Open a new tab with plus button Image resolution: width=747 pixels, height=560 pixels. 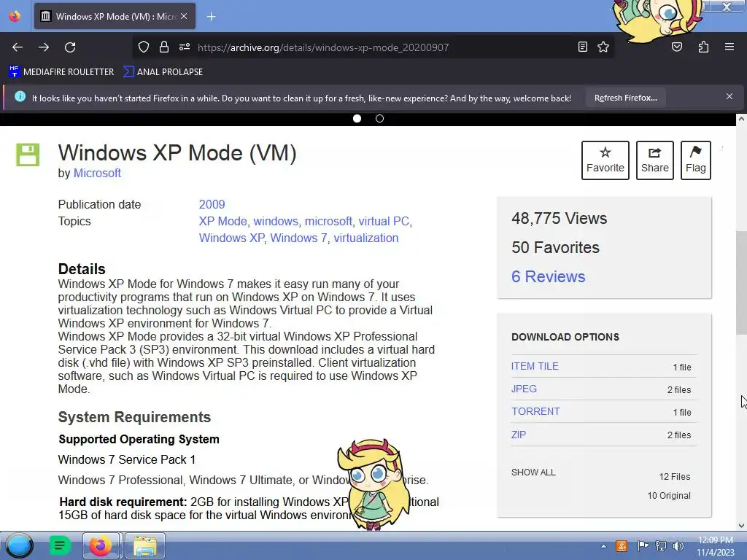pos(211,17)
